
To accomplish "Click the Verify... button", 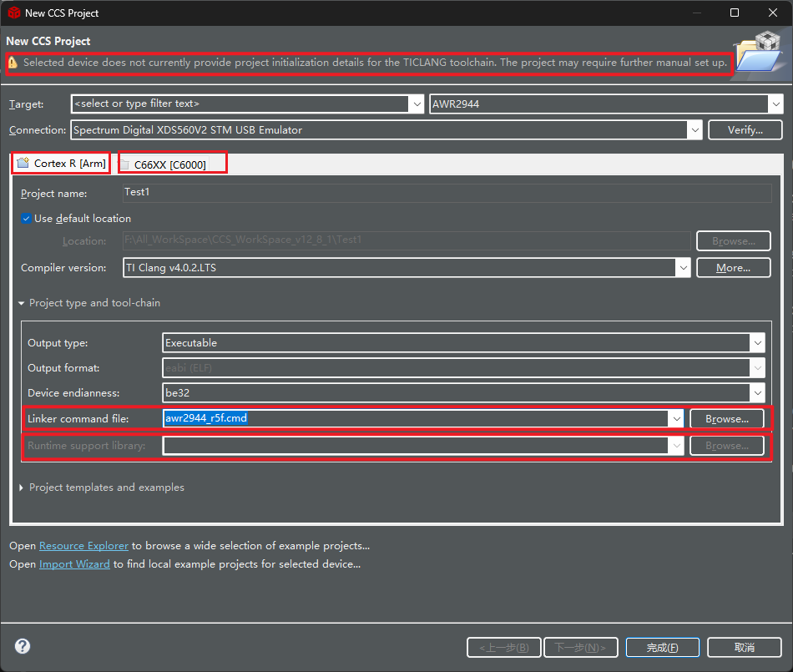I will click(745, 130).
